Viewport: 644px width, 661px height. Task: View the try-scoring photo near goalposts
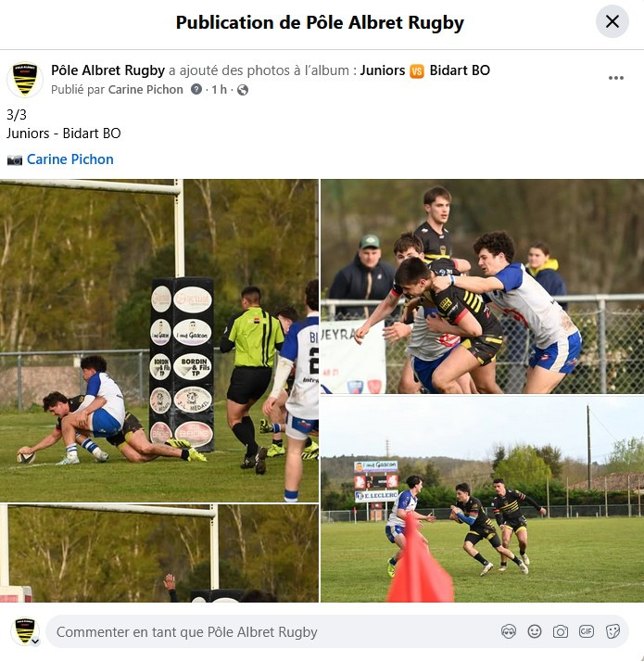coord(158,340)
